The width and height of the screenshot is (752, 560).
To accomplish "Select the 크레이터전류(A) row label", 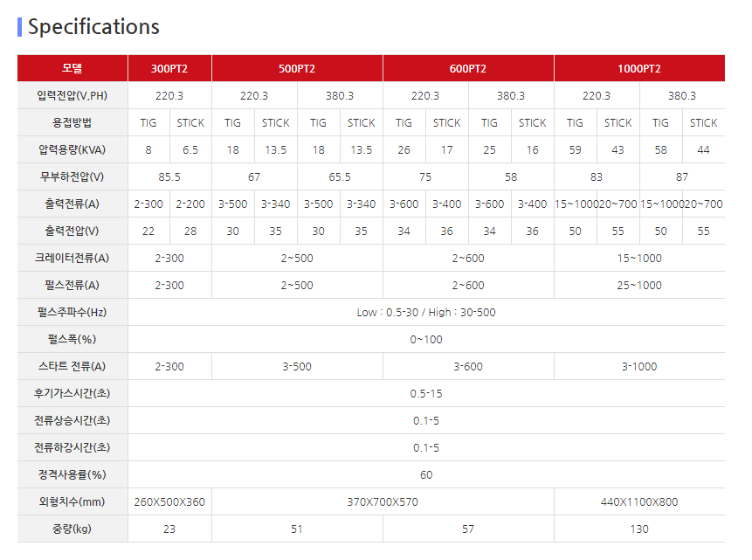I will click(72, 259).
